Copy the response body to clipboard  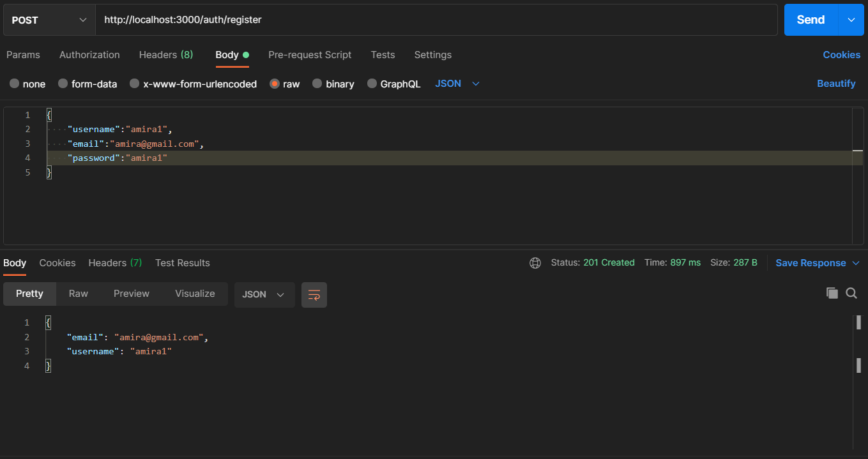(832, 293)
